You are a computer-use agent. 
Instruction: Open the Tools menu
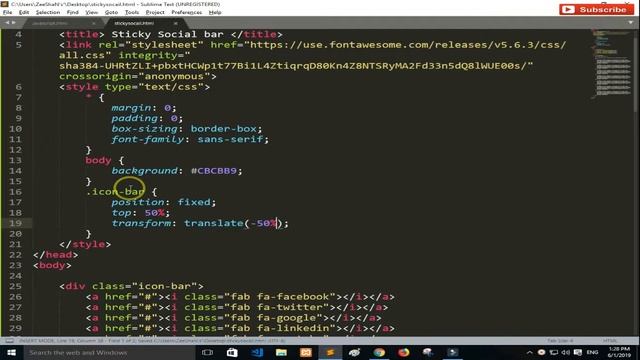point(132,12)
